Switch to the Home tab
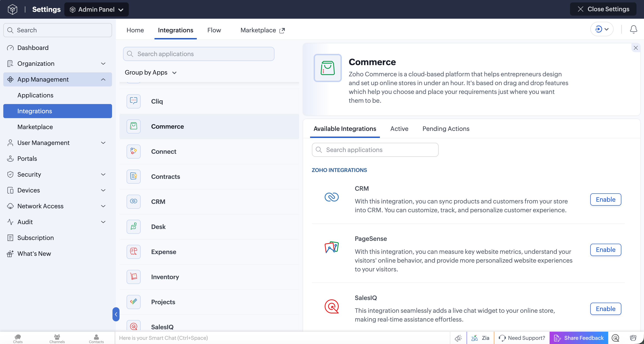Screen dimensions: 644x344 click(x=135, y=30)
